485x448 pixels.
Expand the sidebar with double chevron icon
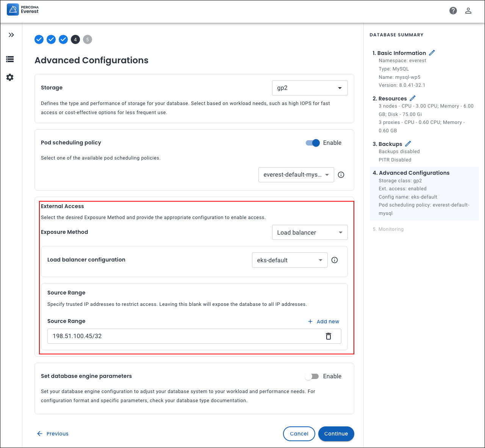pos(11,35)
